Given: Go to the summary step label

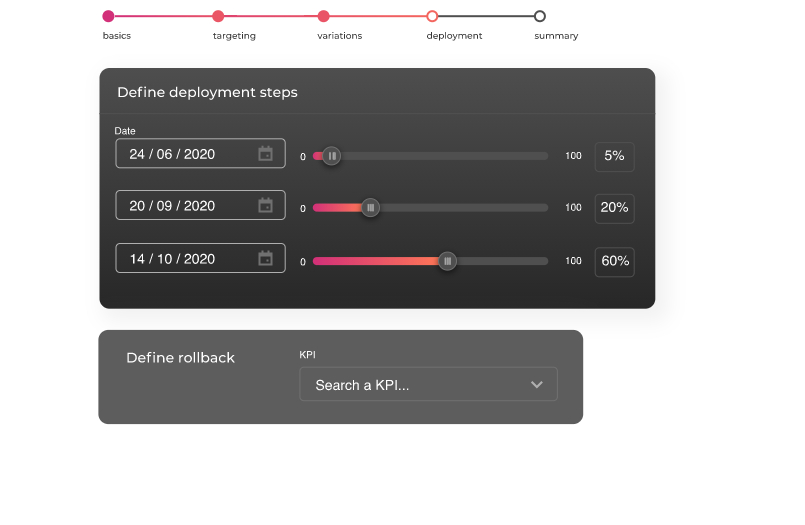Looking at the screenshot, I should pyautogui.click(x=556, y=36).
